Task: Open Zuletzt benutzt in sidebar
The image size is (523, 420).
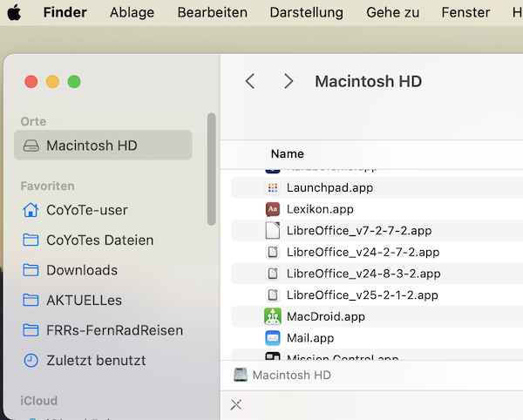Action: (103, 361)
